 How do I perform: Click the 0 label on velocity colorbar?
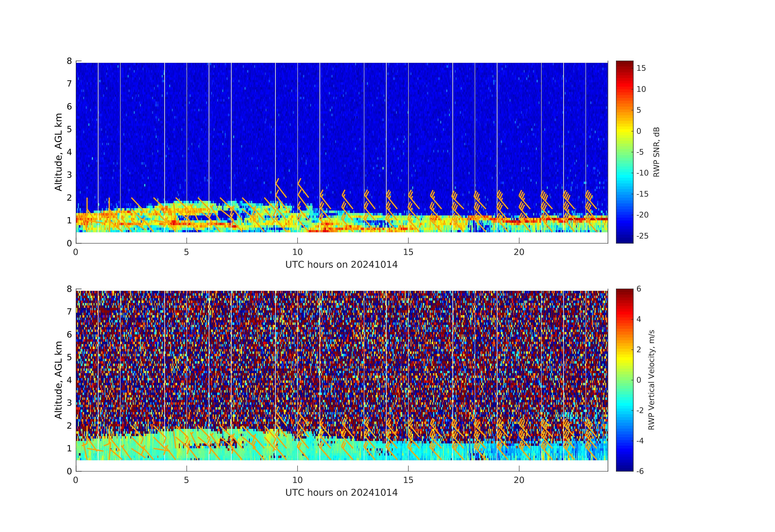click(639, 380)
